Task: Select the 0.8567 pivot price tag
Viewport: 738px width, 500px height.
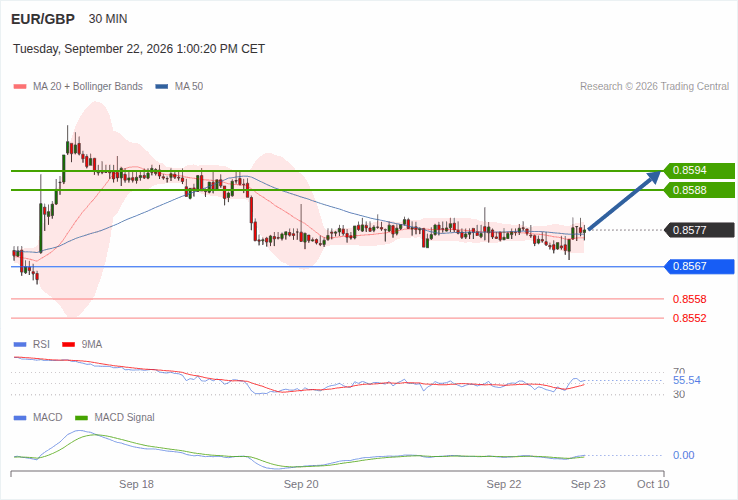Action: [x=699, y=266]
